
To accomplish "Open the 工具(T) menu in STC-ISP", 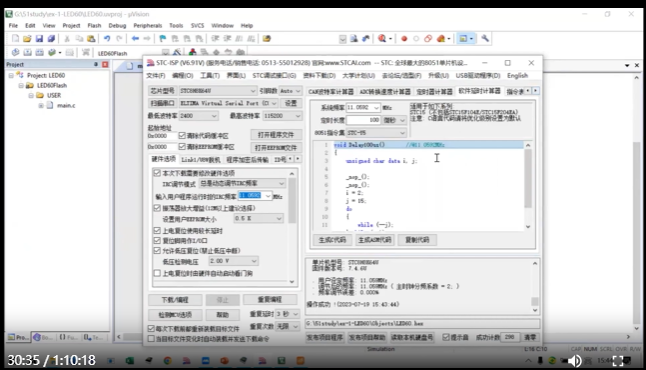I will 210,76.
